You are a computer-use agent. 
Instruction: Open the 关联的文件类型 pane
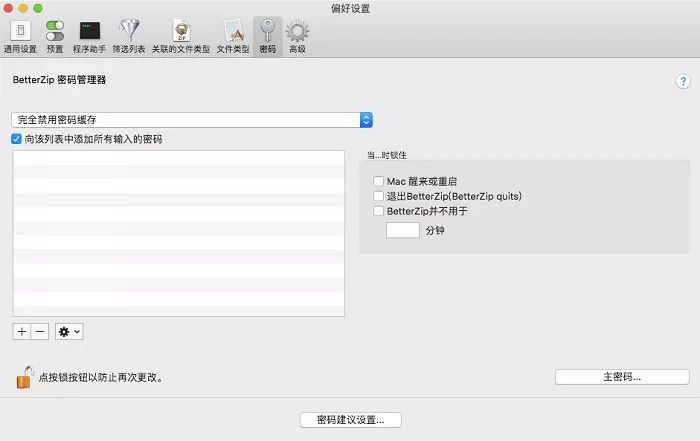[181, 37]
